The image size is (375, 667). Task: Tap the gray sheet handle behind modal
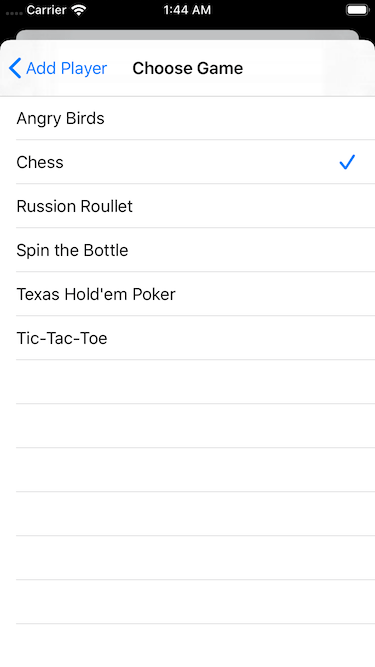point(188,35)
